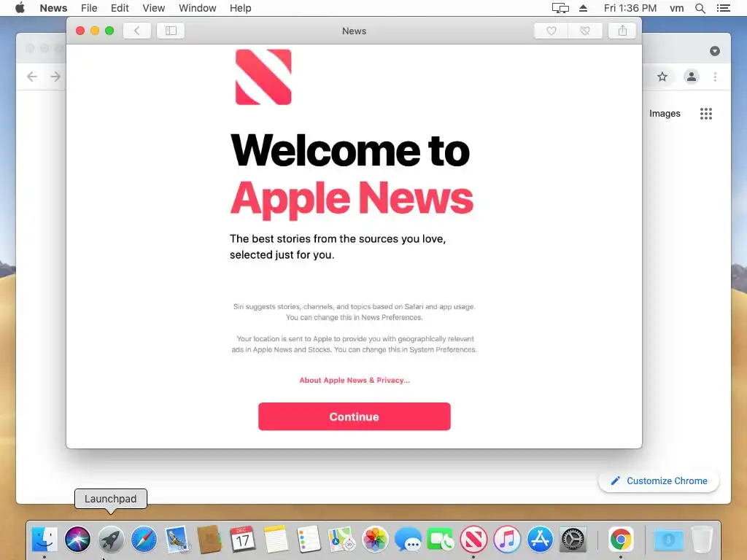Click the Continue button in Apple News

(x=354, y=416)
